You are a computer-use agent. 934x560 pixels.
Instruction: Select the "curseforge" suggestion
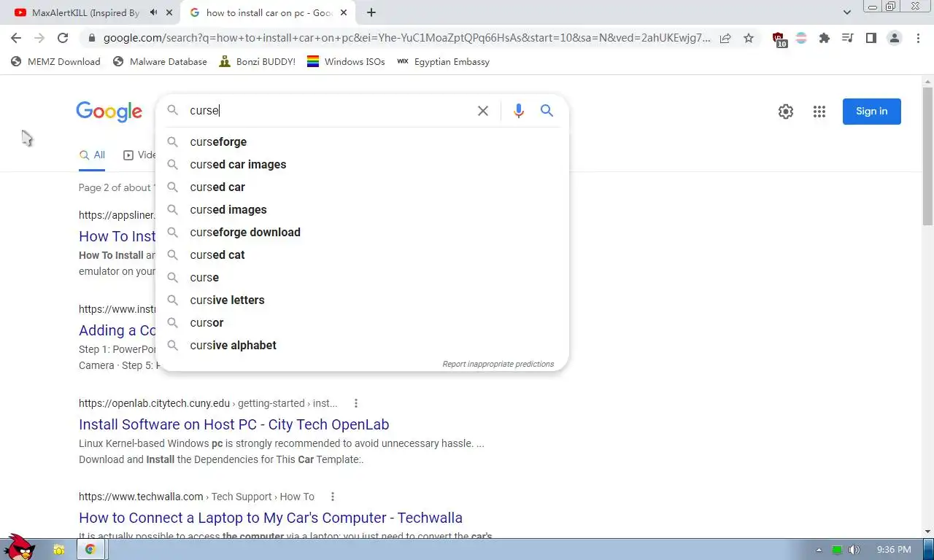coord(218,141)
